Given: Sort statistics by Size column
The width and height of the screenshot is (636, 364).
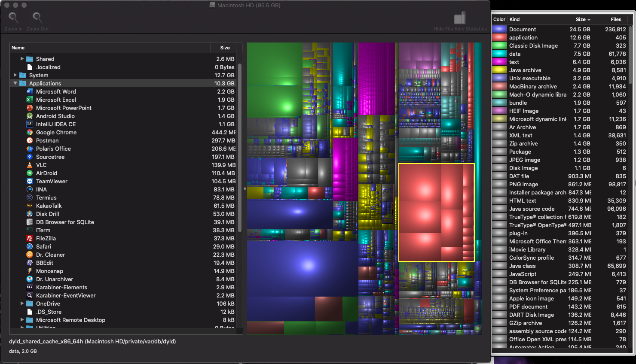Looking at the screenshot, I should click(x=579, y=19).
